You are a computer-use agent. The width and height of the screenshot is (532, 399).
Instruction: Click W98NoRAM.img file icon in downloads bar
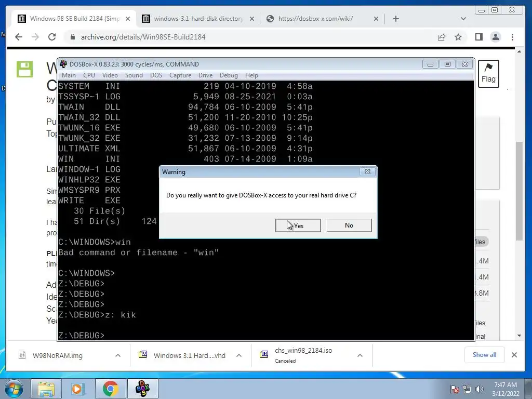click(x=22, y=355)
